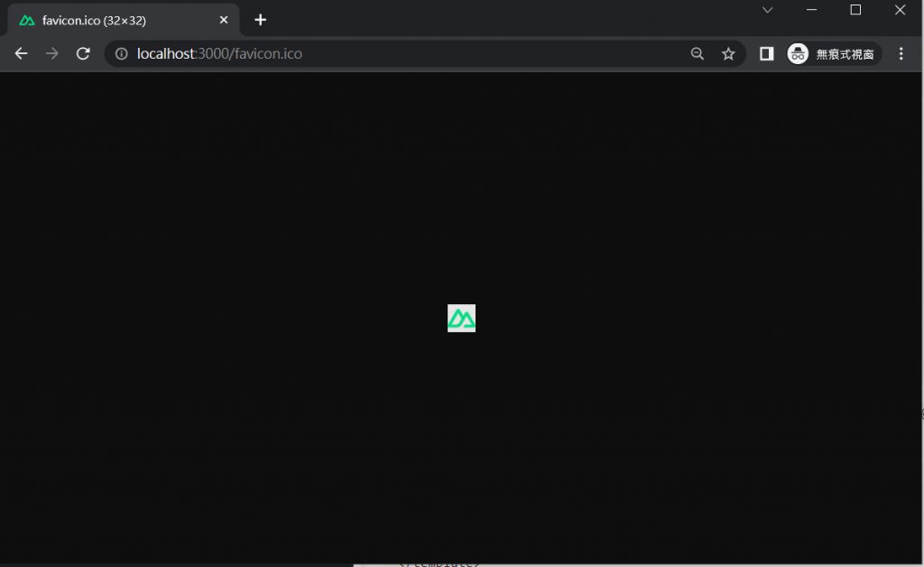This screenshot has width=924, height=567.
Task: Go back to the previous page
Action: tap(22, 53)
